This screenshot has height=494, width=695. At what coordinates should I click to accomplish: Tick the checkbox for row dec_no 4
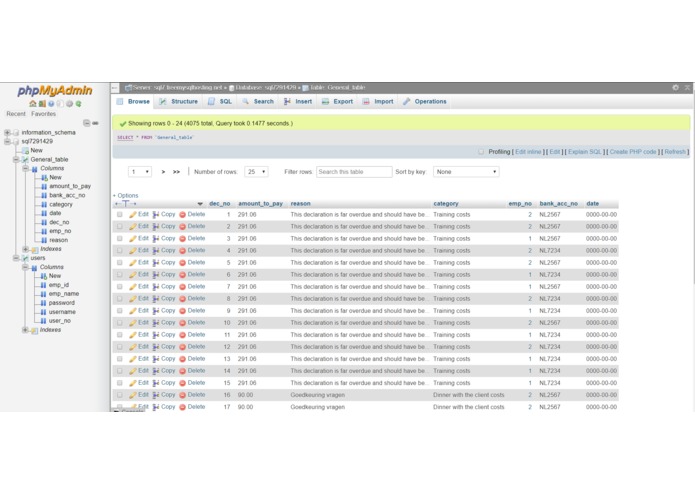[120, 250]
